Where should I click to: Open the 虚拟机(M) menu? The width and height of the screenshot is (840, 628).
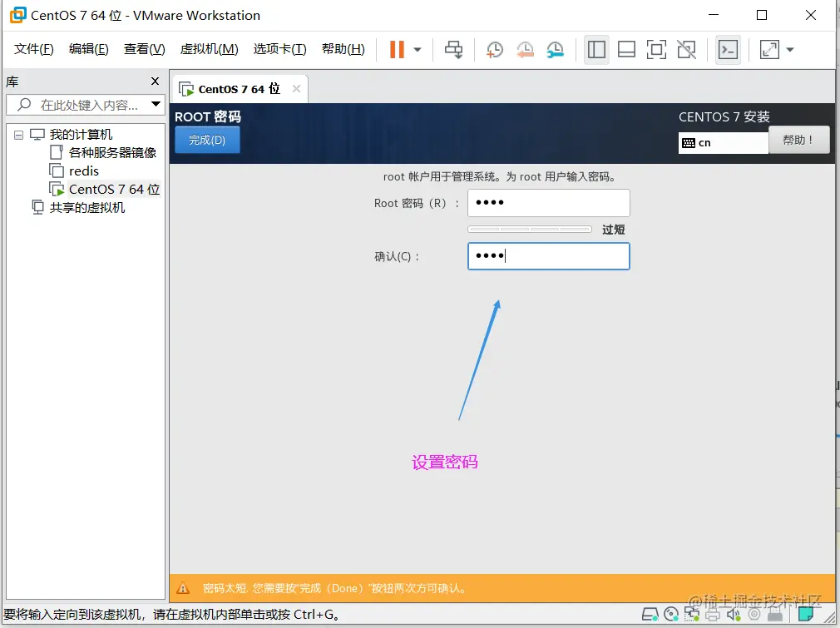click(x=209, y=49)
